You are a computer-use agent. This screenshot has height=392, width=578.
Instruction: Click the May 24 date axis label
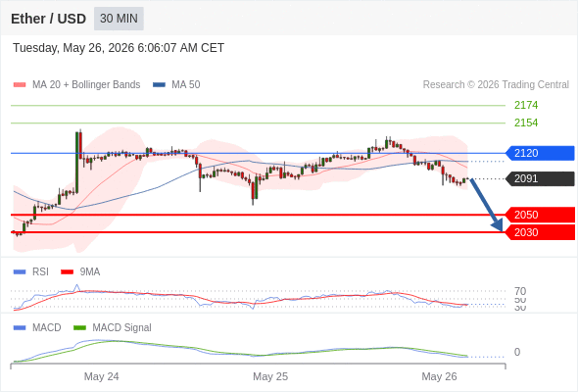[x=101, y=376]
